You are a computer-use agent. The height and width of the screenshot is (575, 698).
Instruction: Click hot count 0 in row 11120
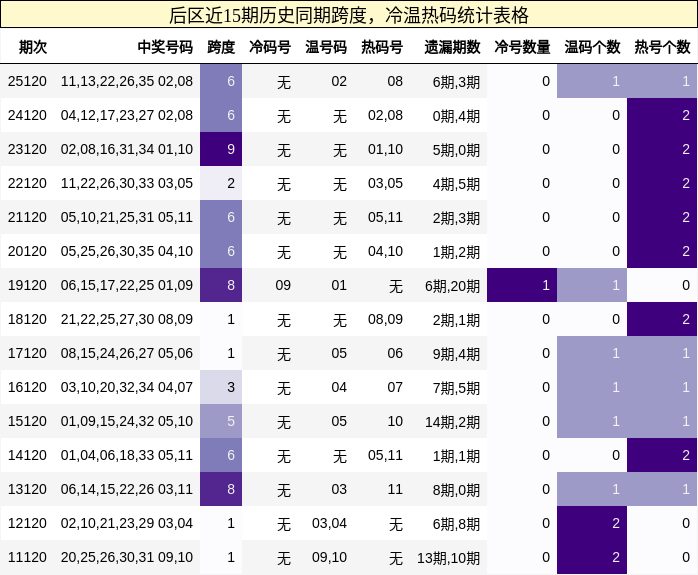[x=662, y=557]
